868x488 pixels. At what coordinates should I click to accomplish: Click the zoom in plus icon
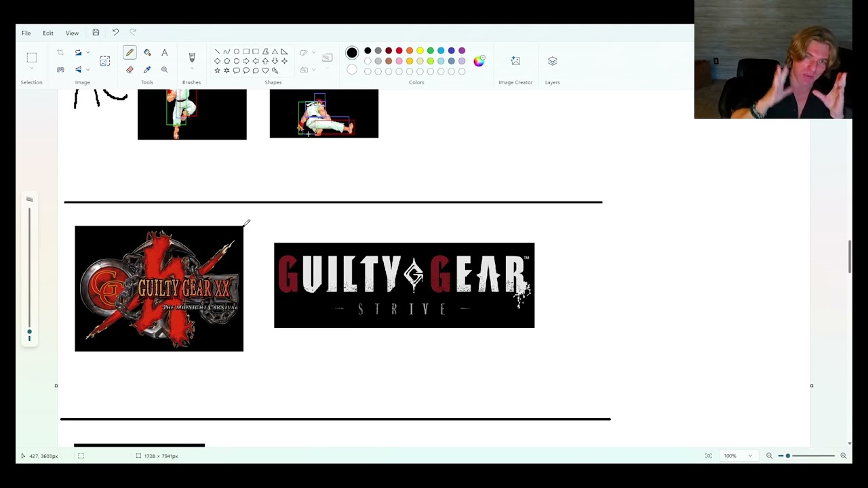tap(844, 456)
